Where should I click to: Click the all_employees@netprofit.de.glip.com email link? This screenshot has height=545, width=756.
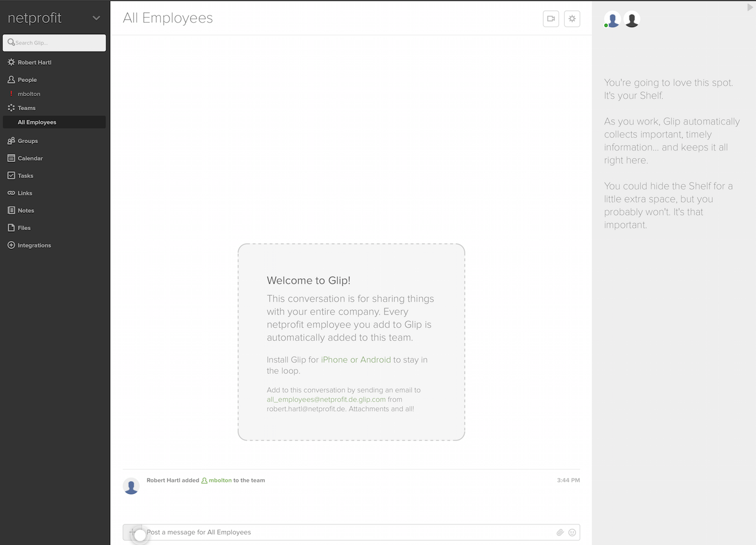[326, 400]
